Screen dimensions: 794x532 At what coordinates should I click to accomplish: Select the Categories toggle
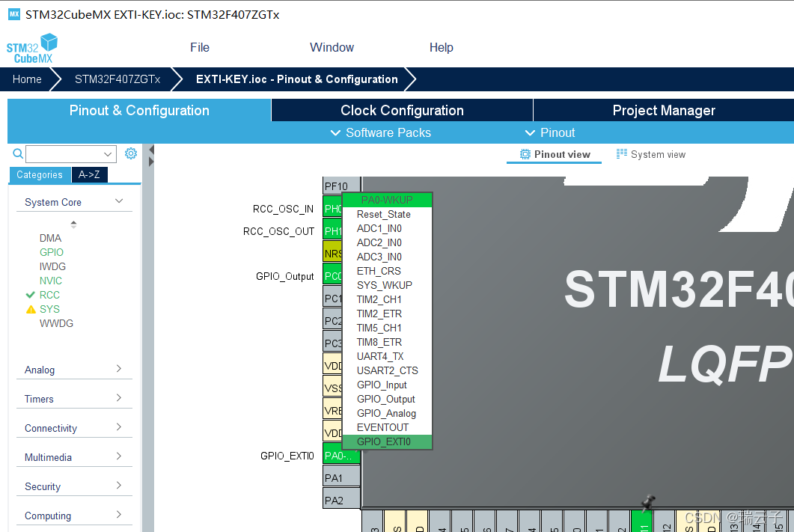pyautogui.click(x=40, y=174)
